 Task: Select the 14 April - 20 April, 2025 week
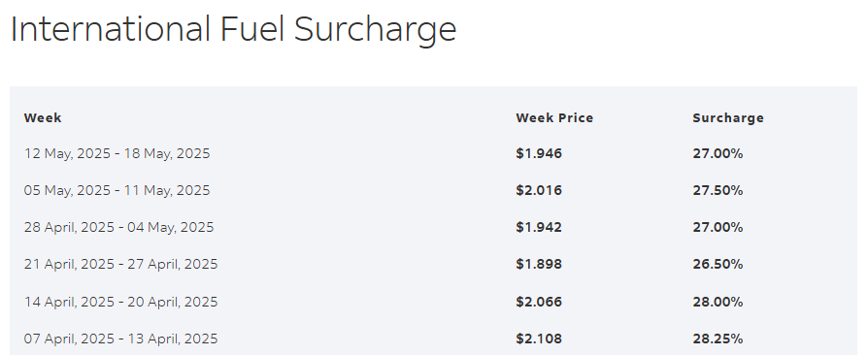120,302
